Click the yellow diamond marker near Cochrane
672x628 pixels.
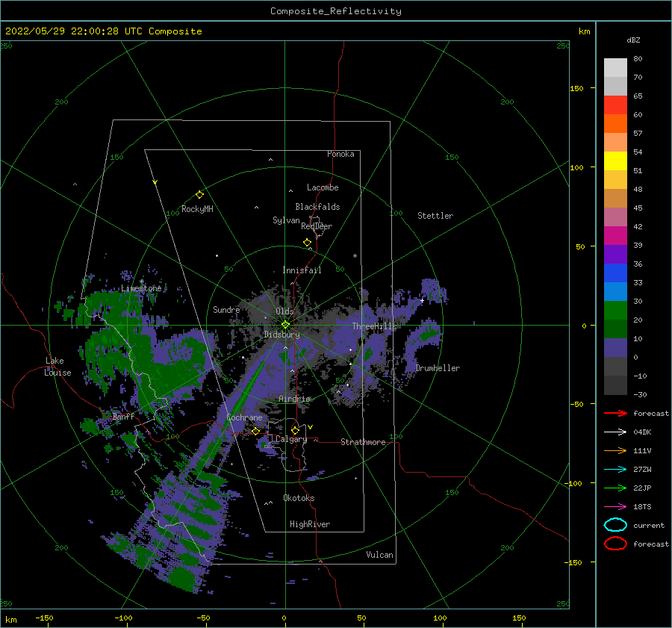tap(256, 432)
